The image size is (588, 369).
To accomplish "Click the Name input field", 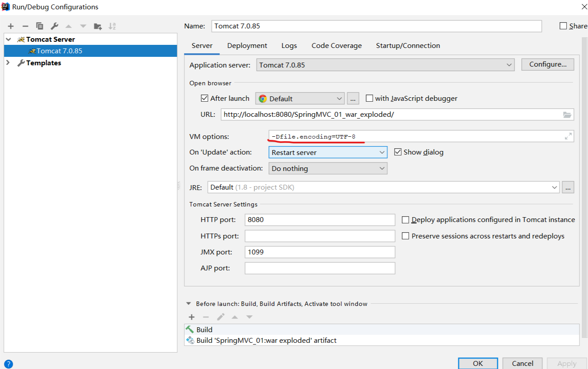I will pos(376,26).
